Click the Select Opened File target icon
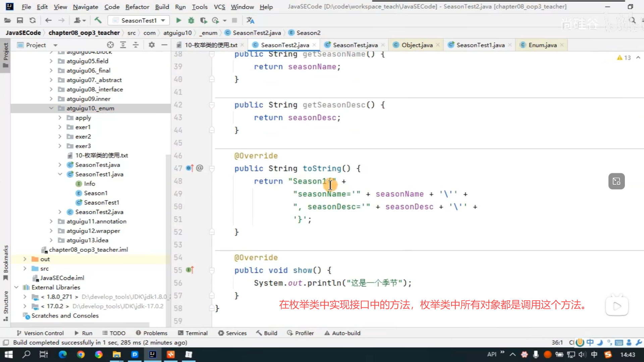The height and width of the screenshot is (362, 644). (x=110, y=45)
